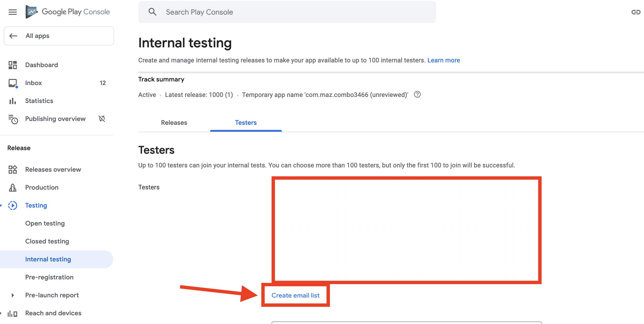This screenshot has width=644, height=324.
Task: Open the Learn more link
Action: pos(444,60)
